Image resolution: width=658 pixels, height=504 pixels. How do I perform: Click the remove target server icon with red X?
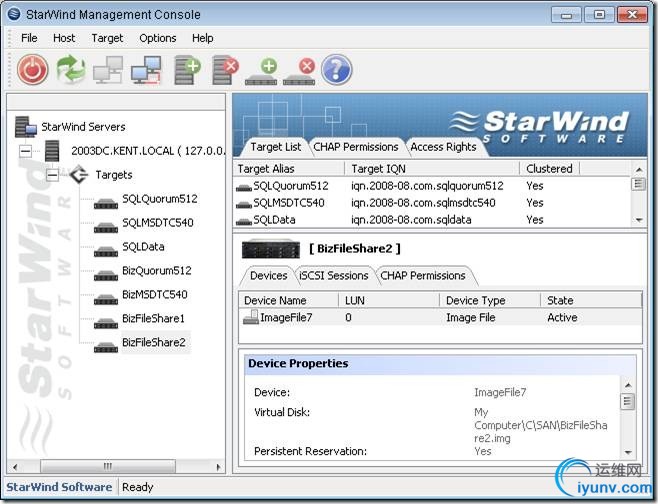point(225,70)
